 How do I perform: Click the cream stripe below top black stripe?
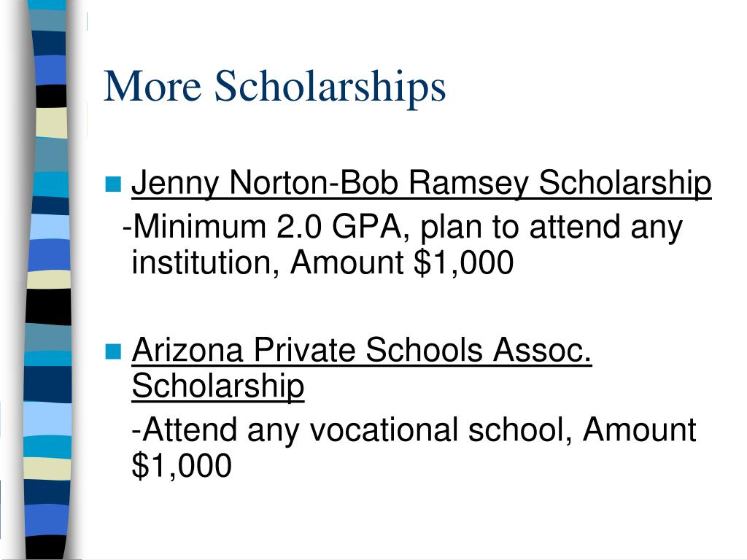point(52,123)
